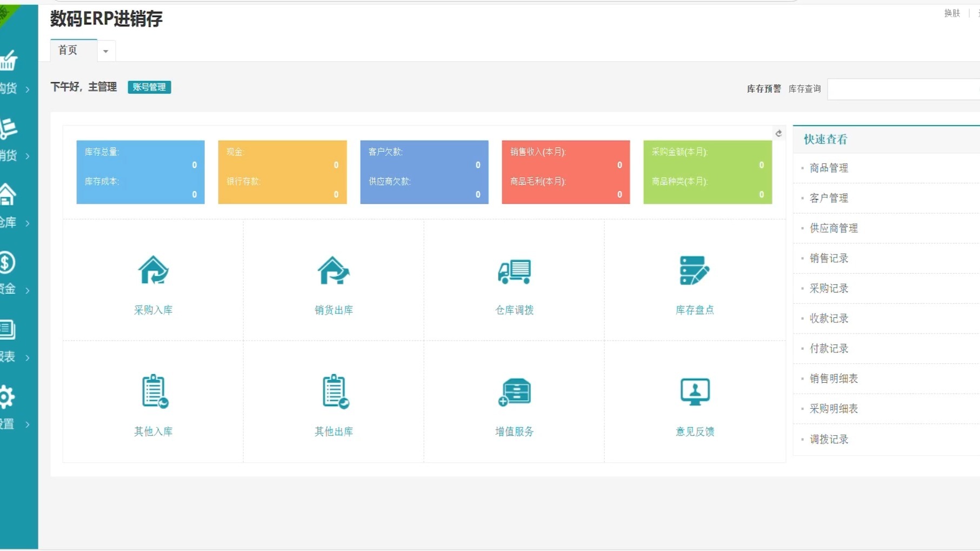Screen dimensions: 980x551
Task: Click the 换肤 skin link
Action: click(x=952, y=13)
